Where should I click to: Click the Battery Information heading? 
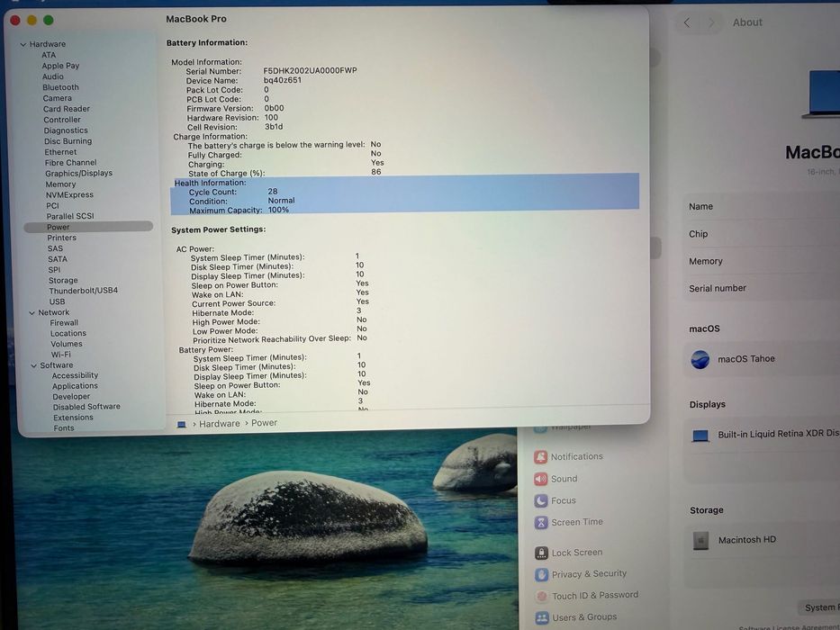207,42
